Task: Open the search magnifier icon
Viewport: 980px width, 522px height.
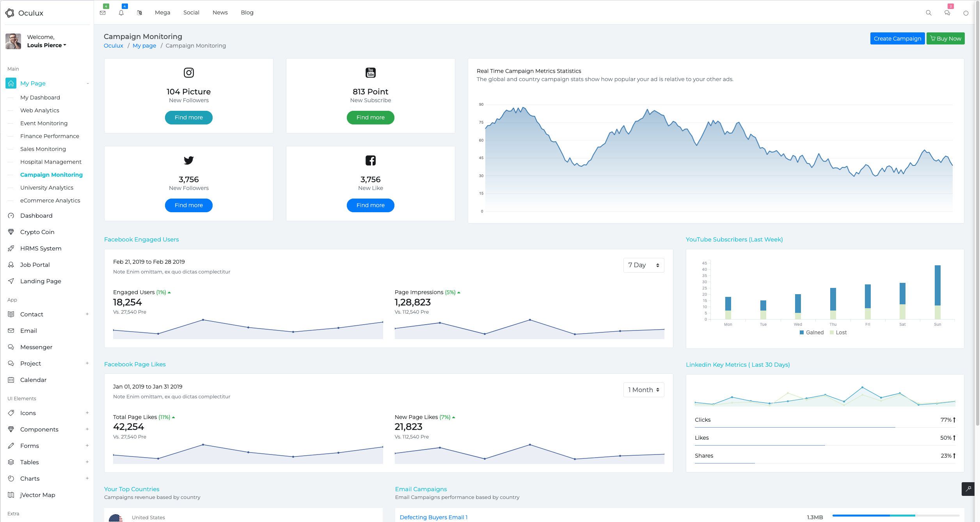Action: (x=929, y=13)
